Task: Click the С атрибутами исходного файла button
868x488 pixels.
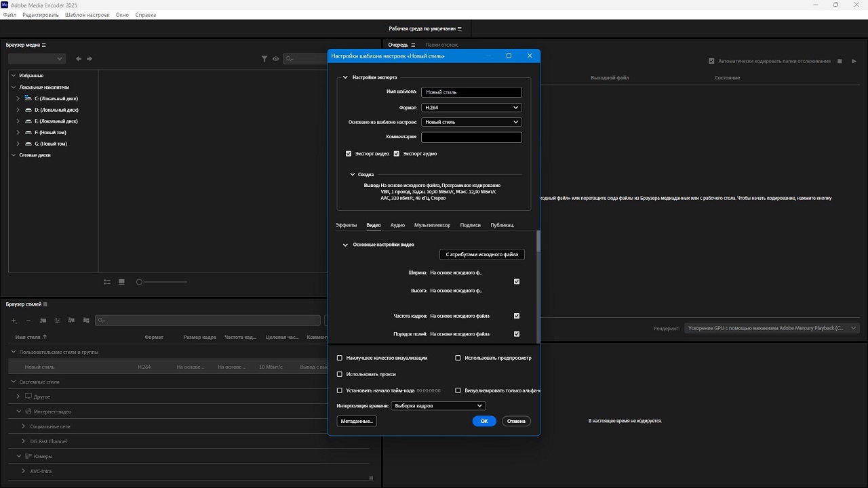Action: (x=482, y=254)
